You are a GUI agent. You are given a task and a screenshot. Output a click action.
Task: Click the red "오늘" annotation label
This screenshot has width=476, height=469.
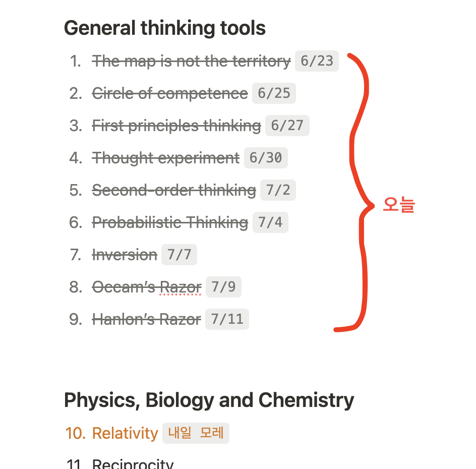click(398, 205)
